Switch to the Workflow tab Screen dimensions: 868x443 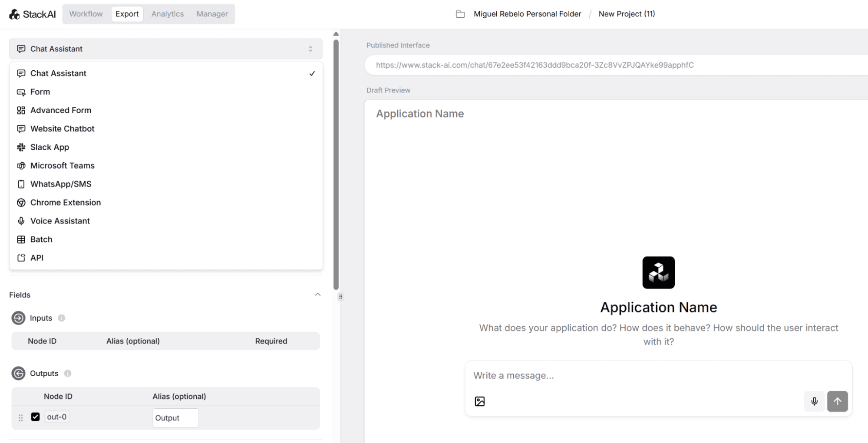click(86, 14)
